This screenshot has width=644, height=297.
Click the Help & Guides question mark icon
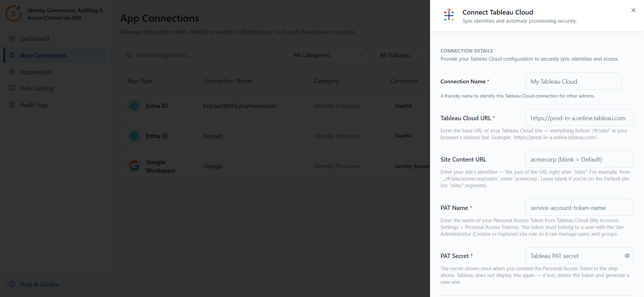[x=12, y=284]
